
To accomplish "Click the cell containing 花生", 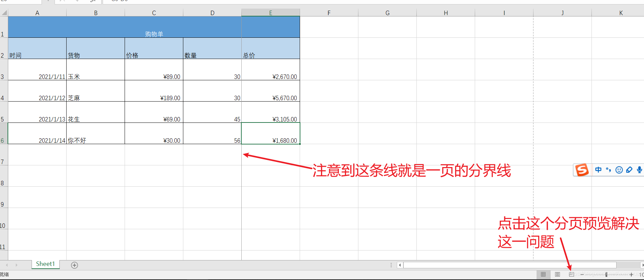I will [96, 112].
